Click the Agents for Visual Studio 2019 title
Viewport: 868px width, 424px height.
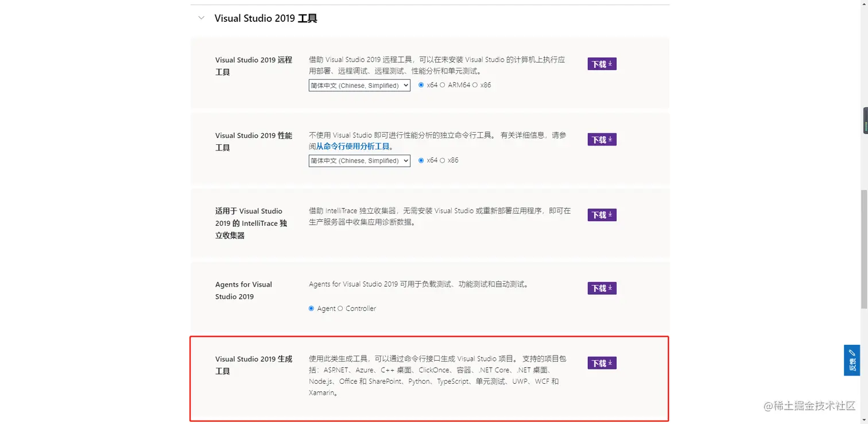click(243, 290)
